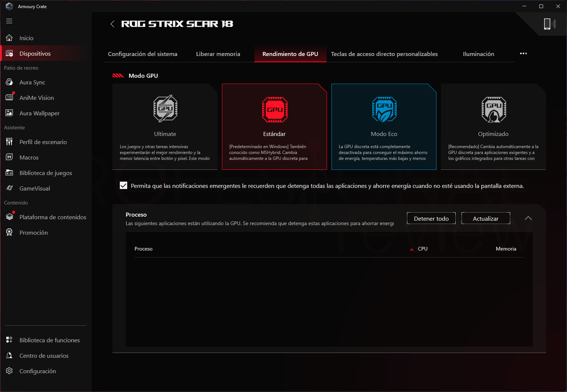Click the Armoury Crate app logo
The height and width of the screenshot is (392, 567).
point(9,6)
